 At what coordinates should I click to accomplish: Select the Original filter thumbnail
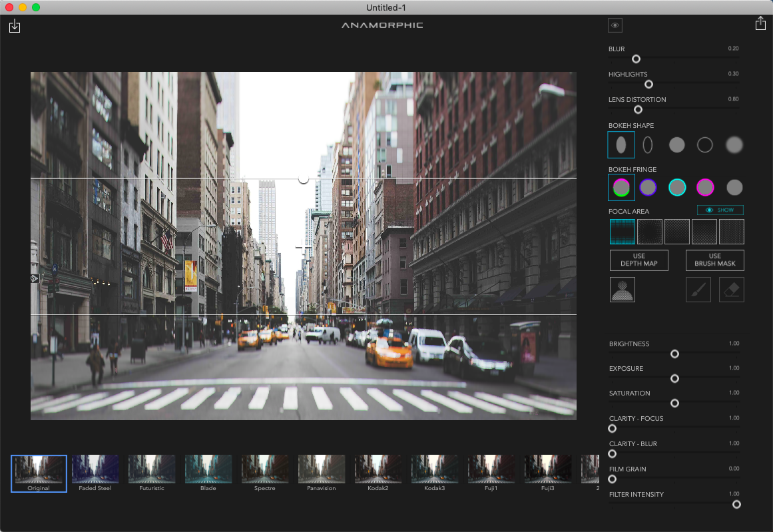point(39,473)
